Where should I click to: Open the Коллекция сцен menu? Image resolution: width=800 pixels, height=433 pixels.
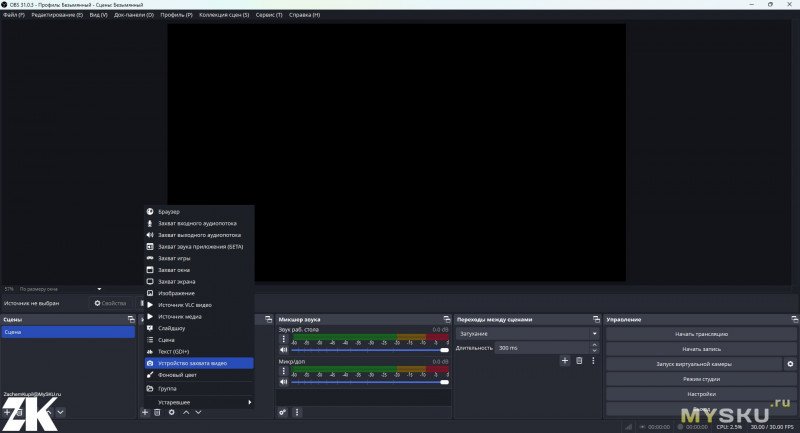pyautogui.click(x=224, y=15)
